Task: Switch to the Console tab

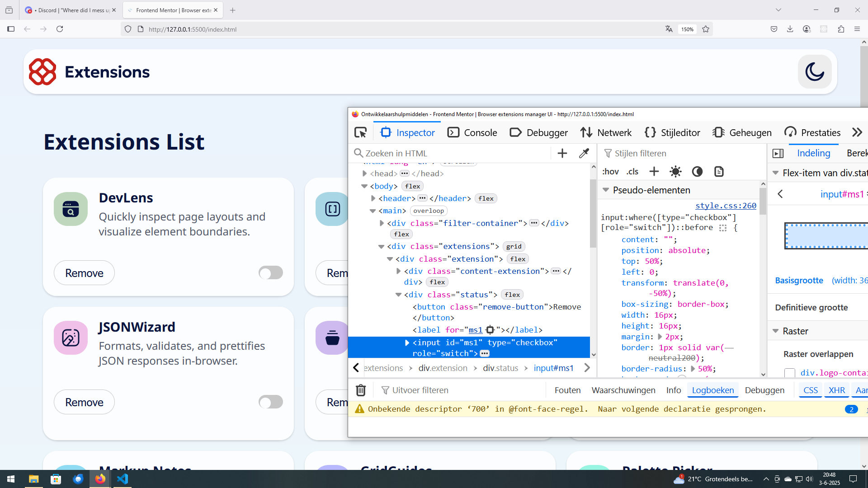Action: point(472,132)
